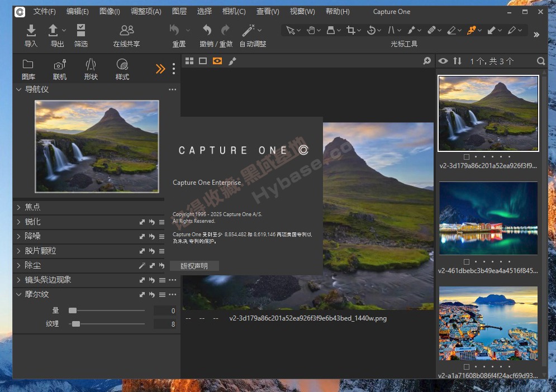
Task: Open the Film Grain (胶片颗粒) presets menu icon
Action: click(161, 251)
